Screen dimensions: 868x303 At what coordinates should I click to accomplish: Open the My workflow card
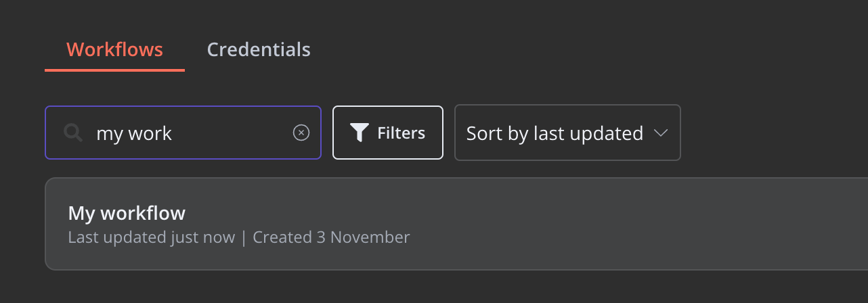(x=456, y=224)
